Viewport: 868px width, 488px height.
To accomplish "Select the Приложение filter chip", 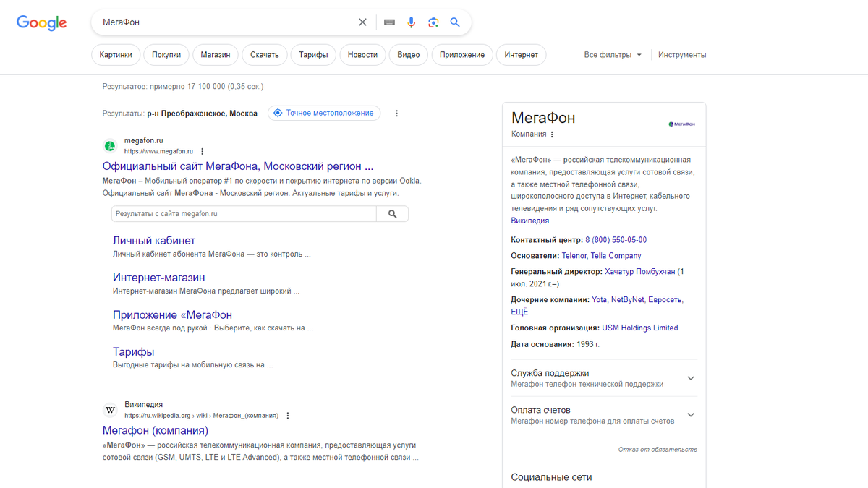I will 462,55.
